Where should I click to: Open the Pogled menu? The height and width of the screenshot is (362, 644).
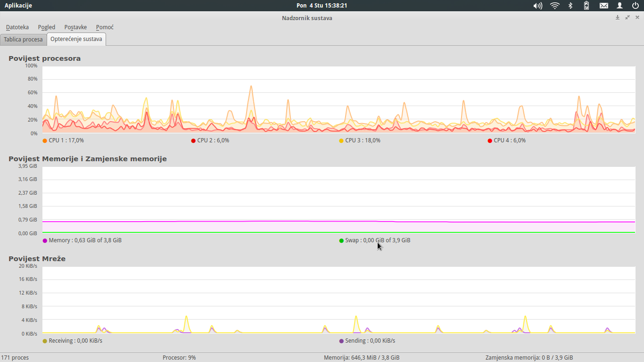47,27
